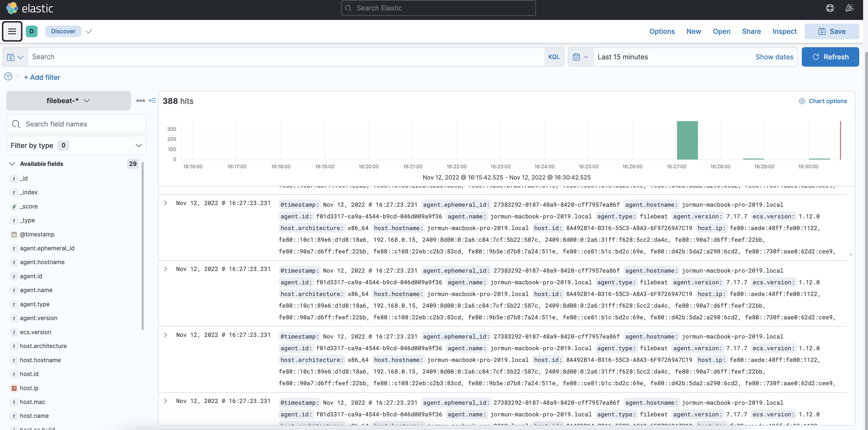Viewport: 868px width, 430px height.
Task: Click the agent.hostname field type icon
Action: [14, 262]
